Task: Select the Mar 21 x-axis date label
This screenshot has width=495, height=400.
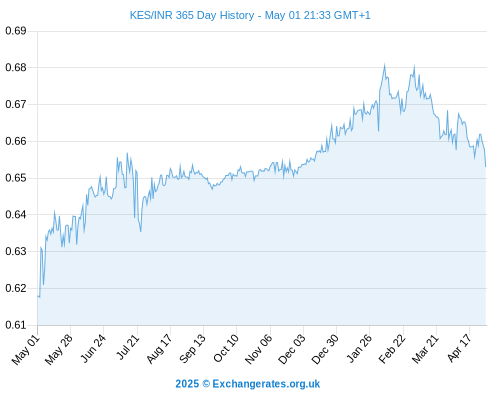Action: [425, 349]
